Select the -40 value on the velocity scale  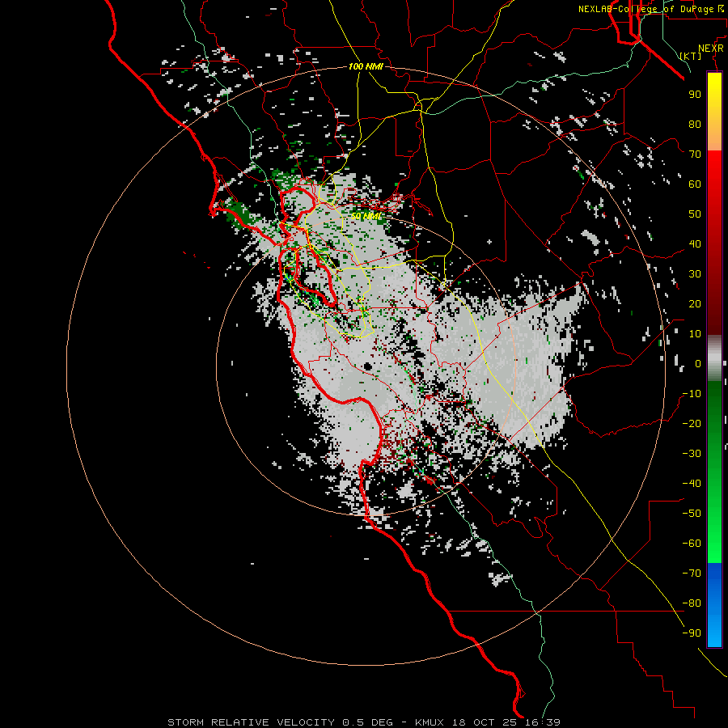[x=692, y=484]
